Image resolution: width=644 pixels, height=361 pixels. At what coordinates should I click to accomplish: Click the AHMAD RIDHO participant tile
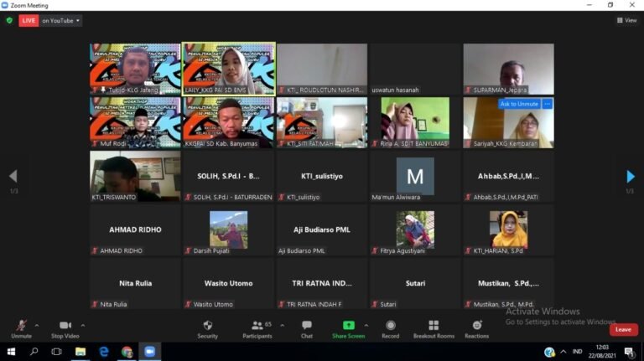[135, 230]
